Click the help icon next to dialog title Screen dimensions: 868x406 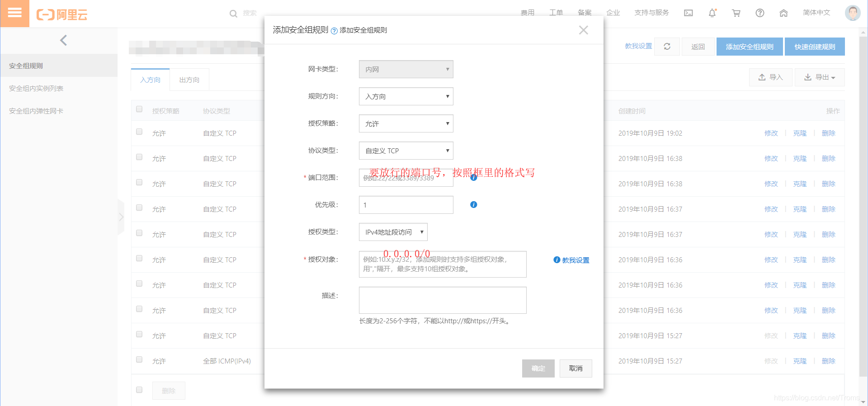coord(334,31)
